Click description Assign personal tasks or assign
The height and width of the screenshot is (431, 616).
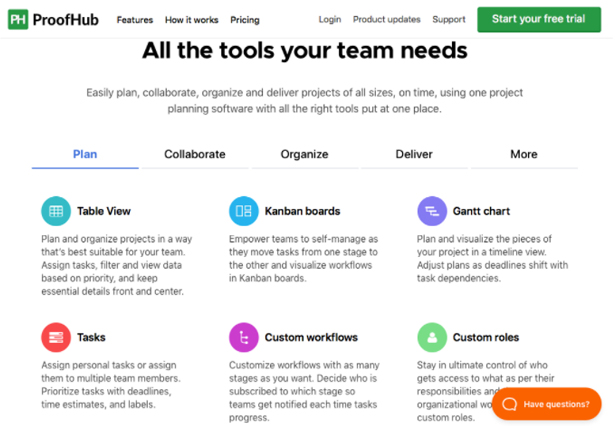click(111, 385)
